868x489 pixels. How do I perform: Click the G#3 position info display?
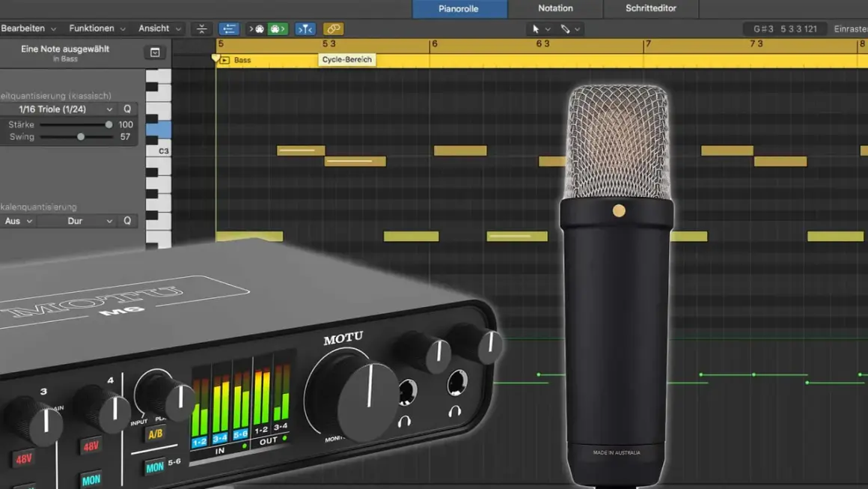(x=785, y=28)
